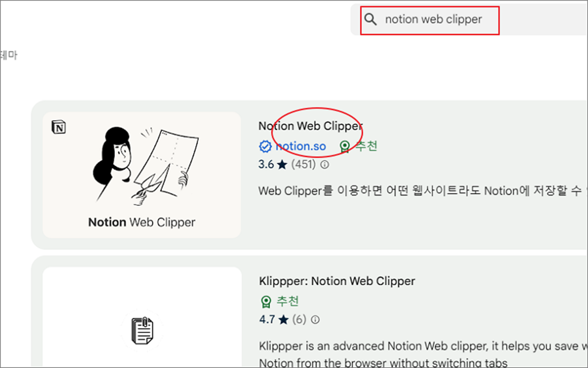588x368 pixels.
Task: Click the small Notion logo icon
Action: coord(58,127)
